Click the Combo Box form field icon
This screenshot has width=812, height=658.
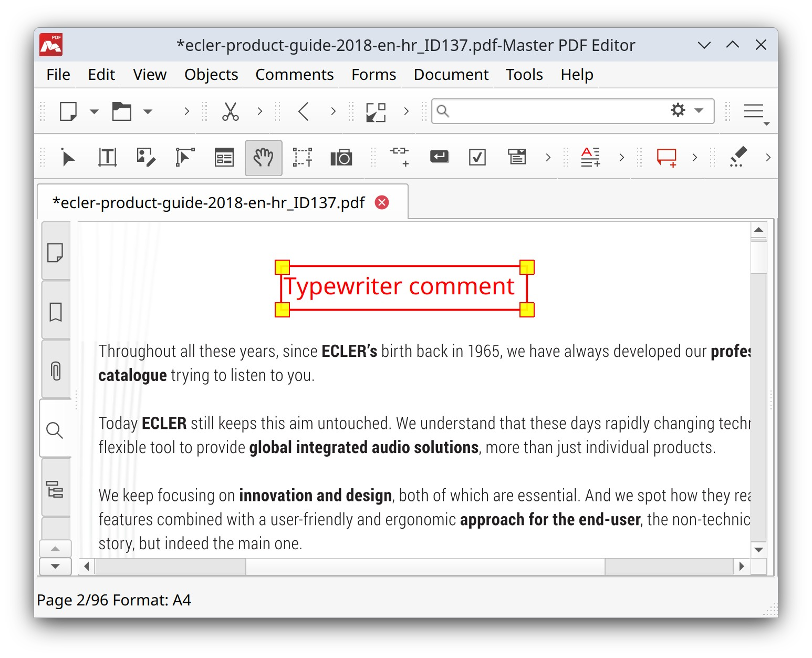tap(517, 157)
